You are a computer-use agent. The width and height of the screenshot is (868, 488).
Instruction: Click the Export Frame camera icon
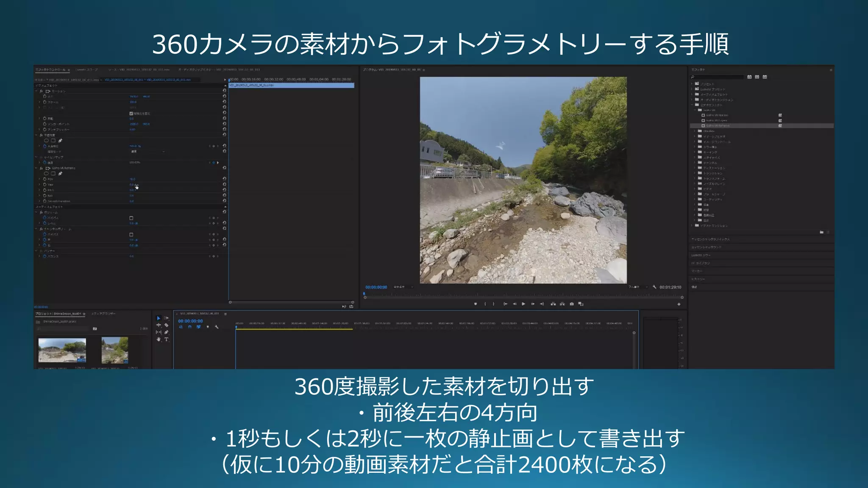[572, 304]
